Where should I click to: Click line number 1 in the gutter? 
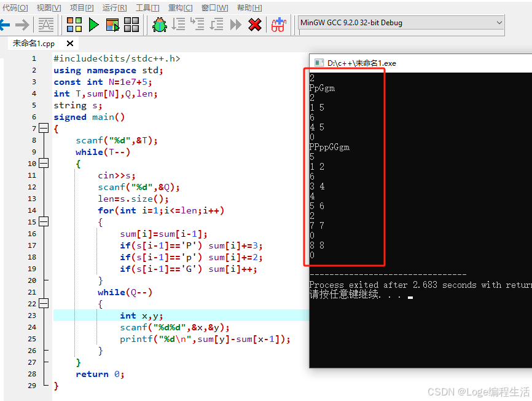pyautogui.click(x=34, y=59)
